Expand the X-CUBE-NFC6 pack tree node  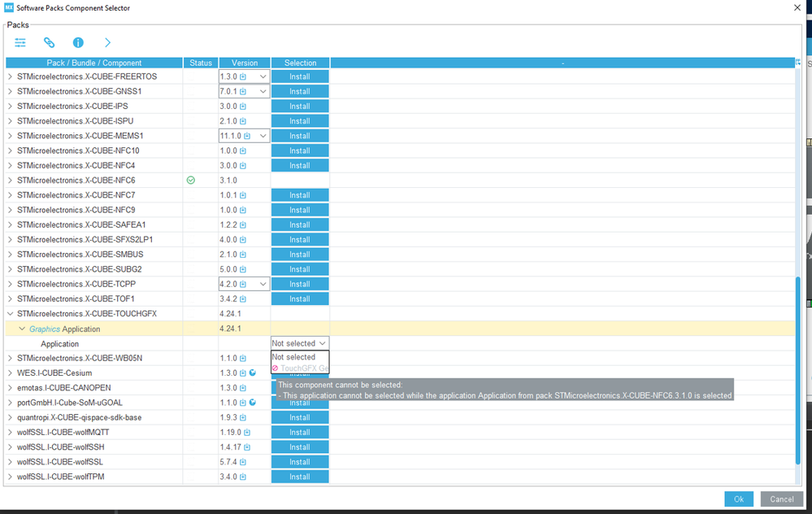(10, 181)
